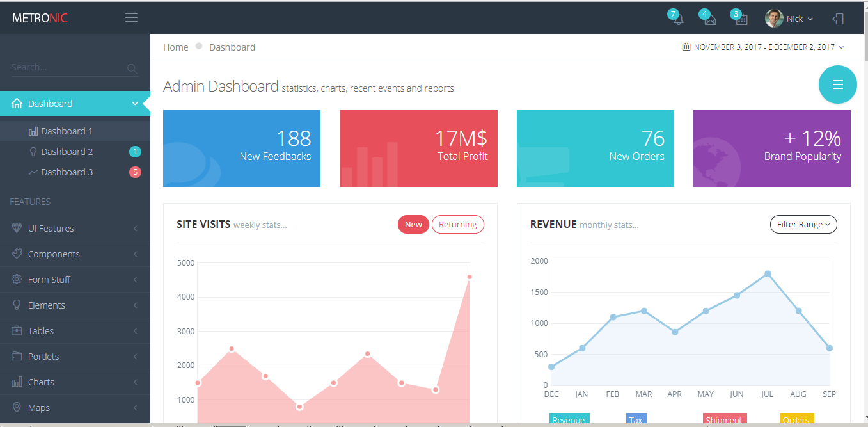
Task: Click the Revenue color swatch
Action: tap(569, 419)
